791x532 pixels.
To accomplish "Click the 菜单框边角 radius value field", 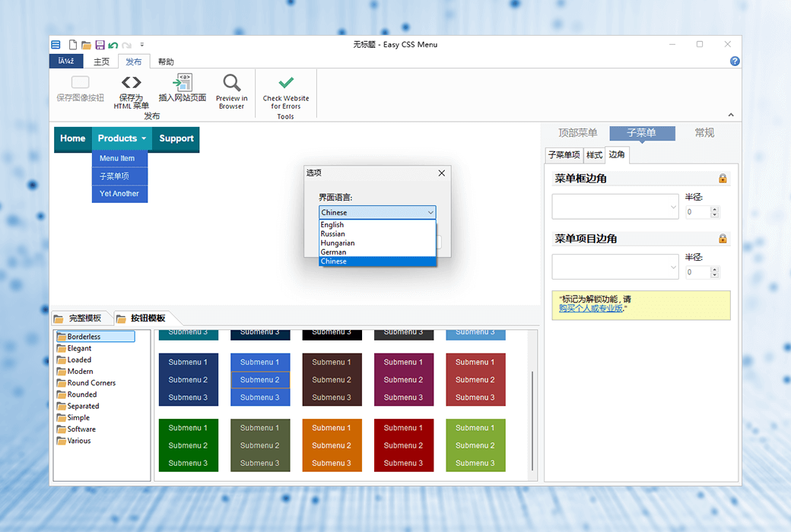I will [697, 212].
